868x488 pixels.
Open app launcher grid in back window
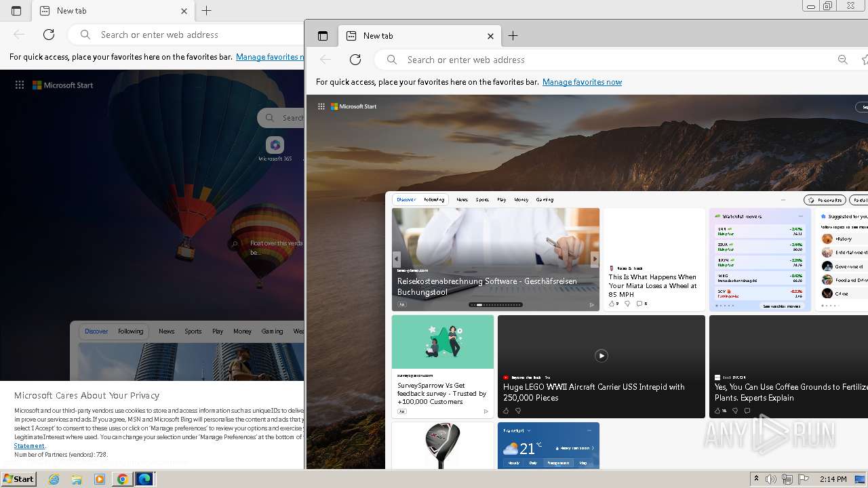pos(20,85)
